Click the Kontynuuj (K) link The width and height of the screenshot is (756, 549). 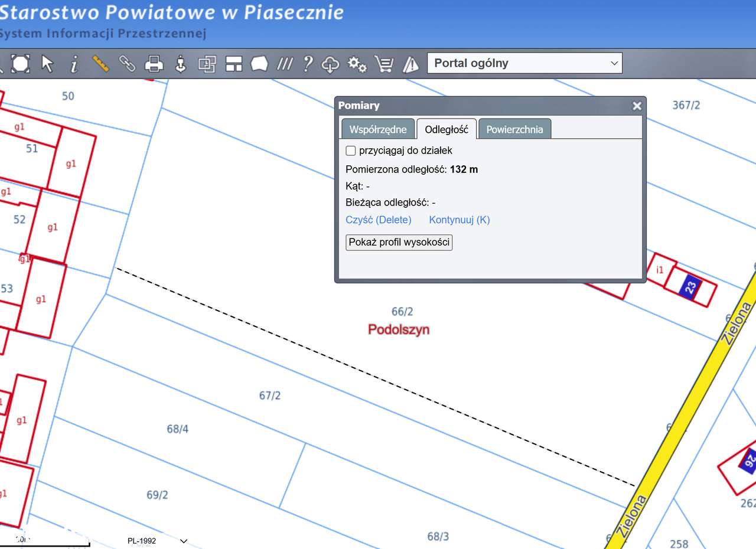coord(460,220)
